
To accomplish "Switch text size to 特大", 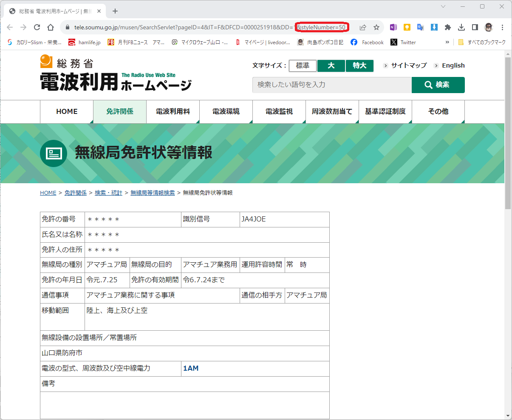I will tap(359, 66).
